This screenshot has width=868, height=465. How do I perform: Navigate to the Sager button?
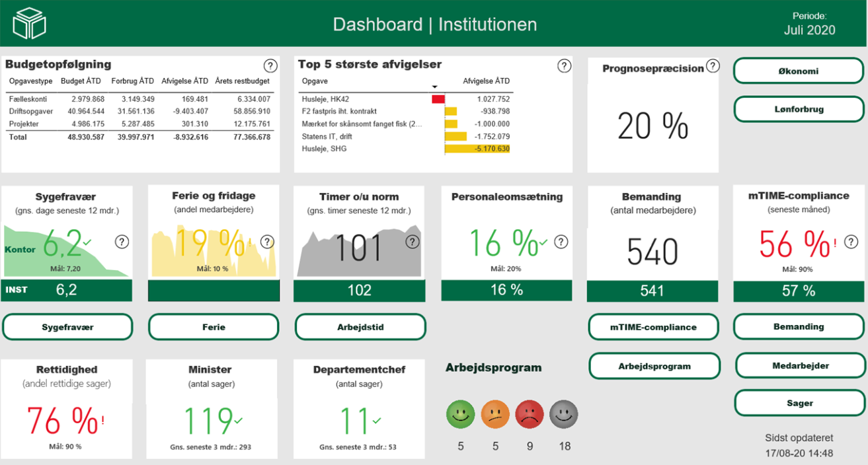799,403
